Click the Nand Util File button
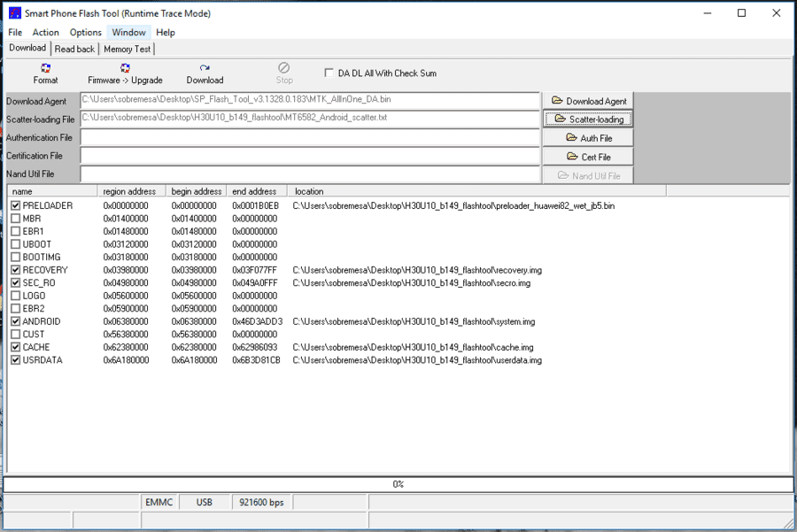This screenshot has width=797, height=532. (589, 175)
